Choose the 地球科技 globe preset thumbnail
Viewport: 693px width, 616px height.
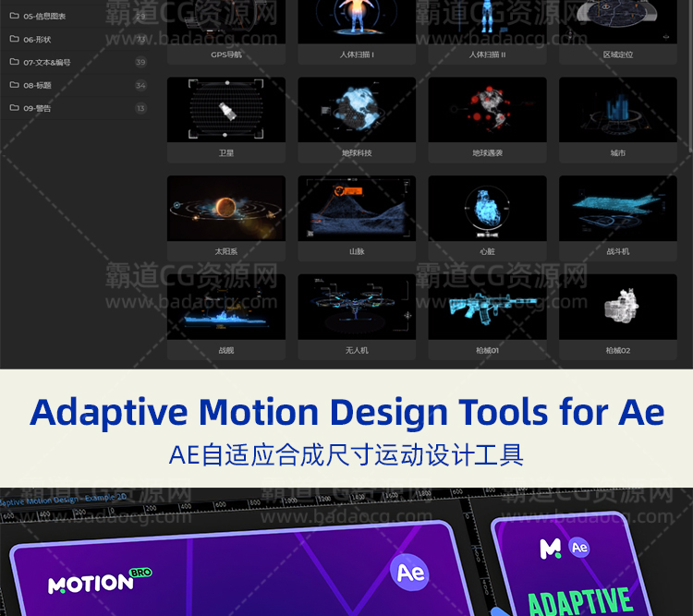(357, 110)
